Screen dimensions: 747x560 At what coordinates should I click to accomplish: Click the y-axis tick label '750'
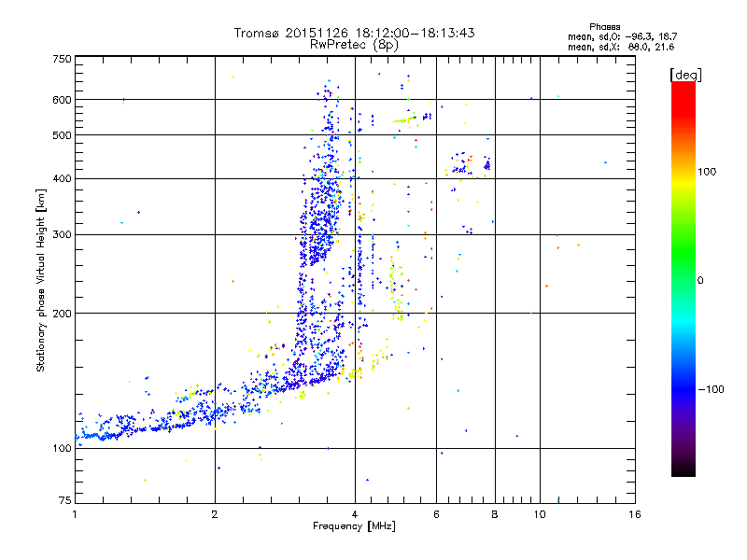(62, 59)
